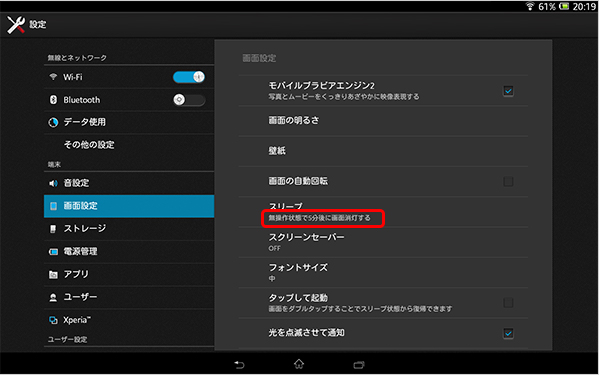Open the スクリーンセーバー setting
The height and width of the screenshot is (375, 600).
click(x=383, y=242)
